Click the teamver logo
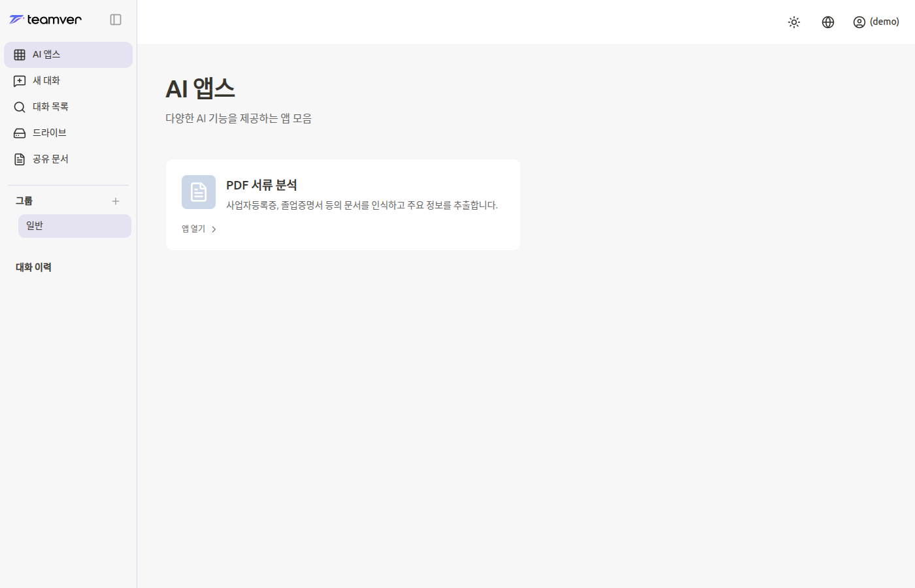The width and height of the screenshot is (915, 588). tap(45, 20)
